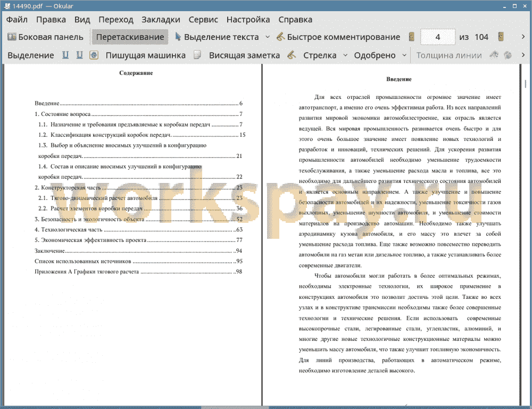Click contents entry Заключение
The width and height of the screenshot is (532, 409).
coord(138,251)
